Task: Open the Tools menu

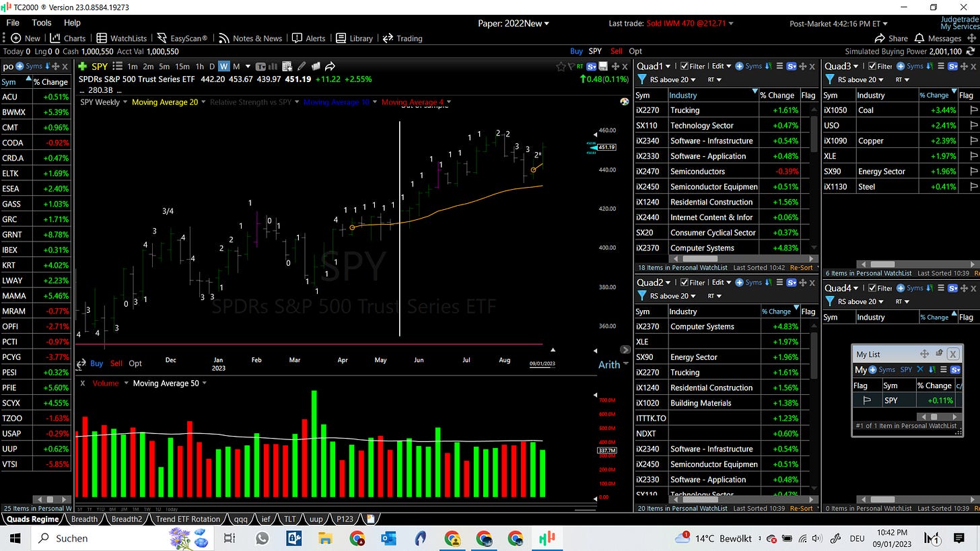Action: coord(42,22)
